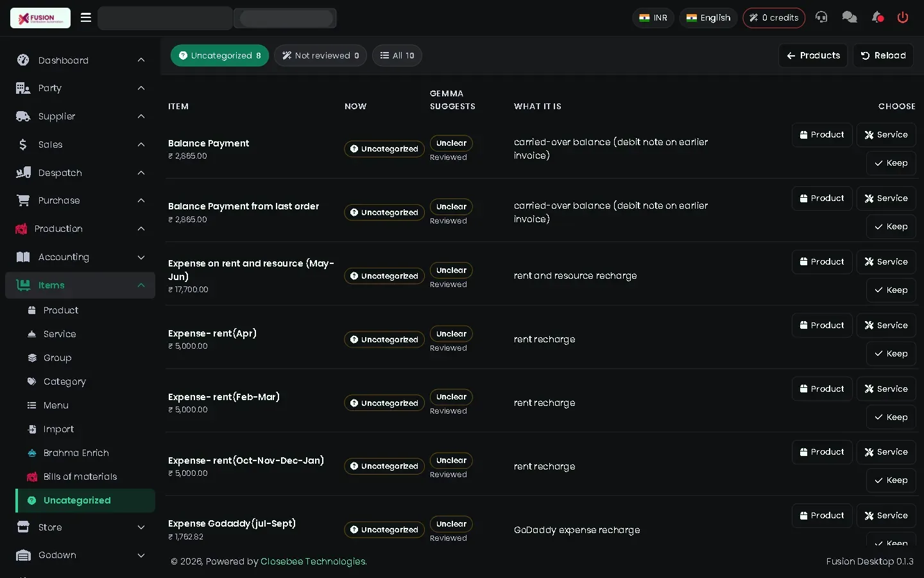Expand the Godown sidebar section

80,555
